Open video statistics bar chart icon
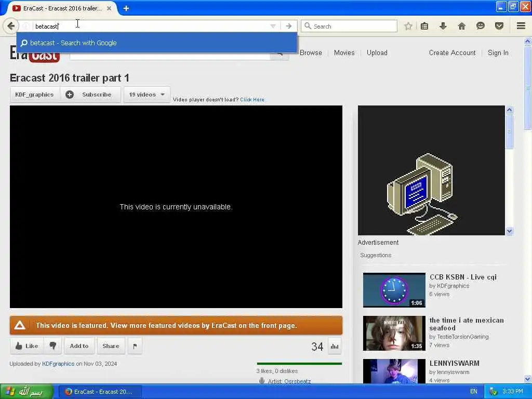The image size is (532, 399). (x=335, y=346)
